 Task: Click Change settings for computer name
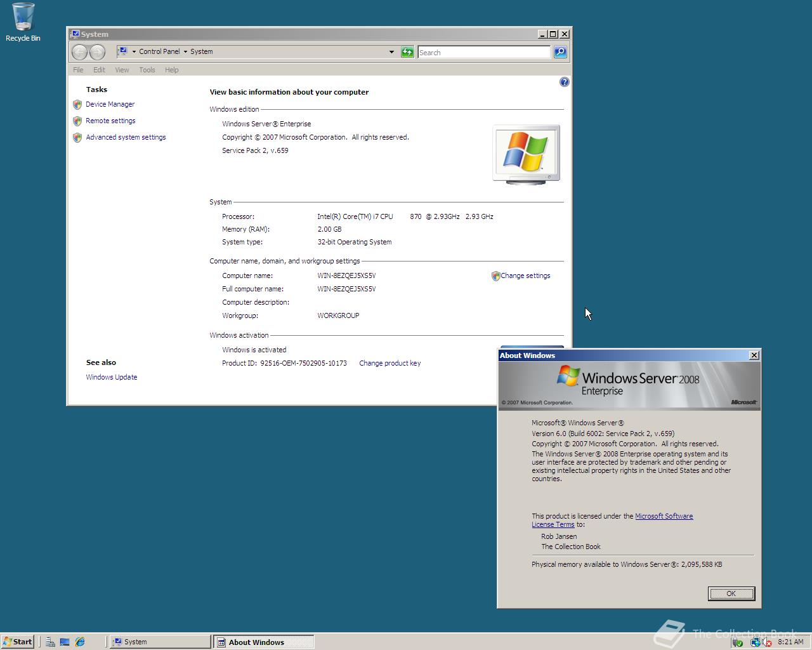tap(525, 275)
